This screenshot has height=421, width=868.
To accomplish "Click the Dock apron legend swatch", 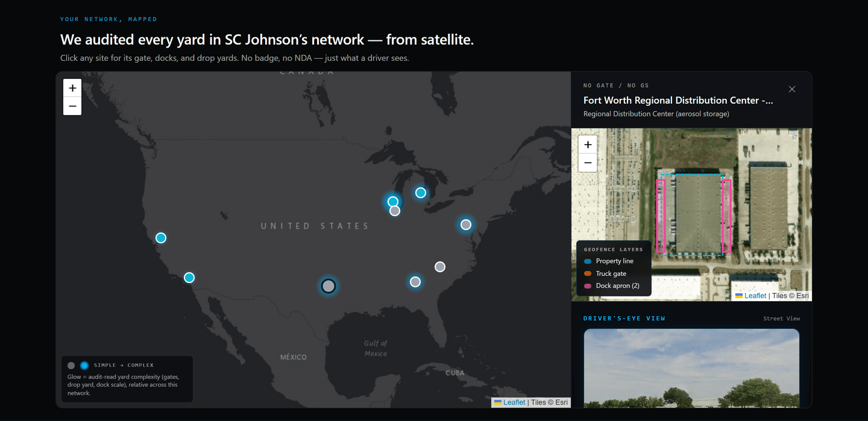I will pyautogui.click(x=588, y=286).
